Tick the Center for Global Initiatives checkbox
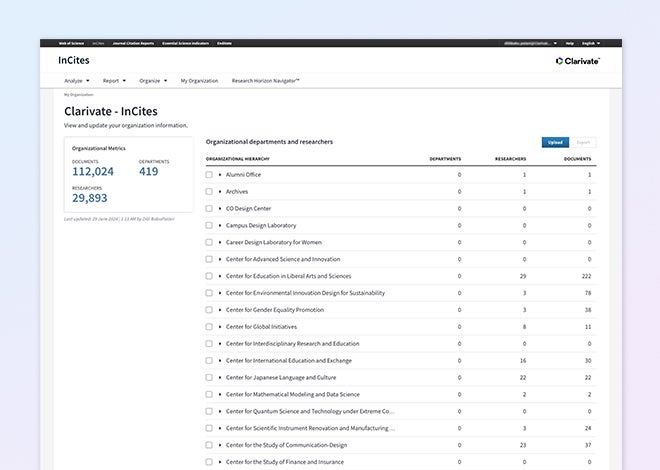This screenshot has height=470, width=660. 209,327
